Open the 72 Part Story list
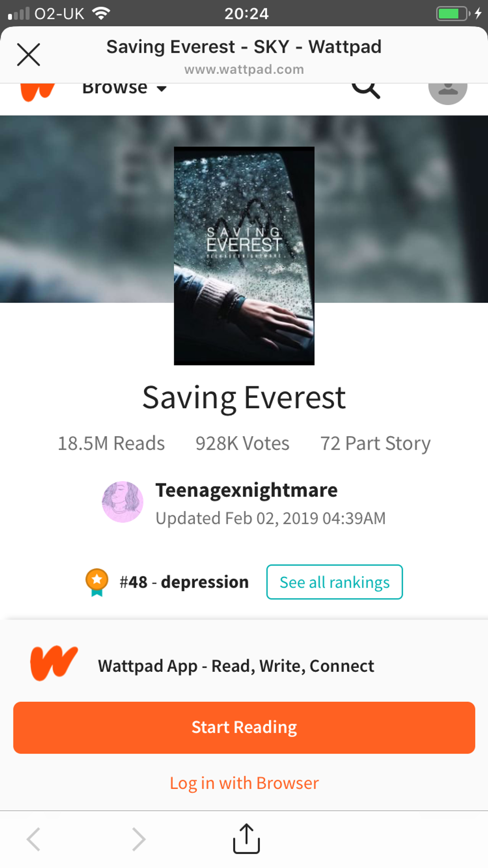 click(x=375, y=443)
